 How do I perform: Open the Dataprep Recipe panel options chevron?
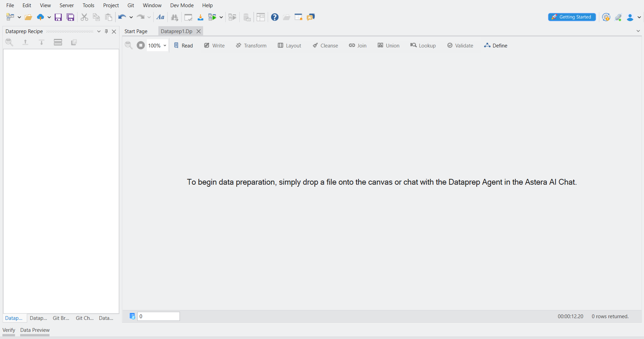[99, 31]
